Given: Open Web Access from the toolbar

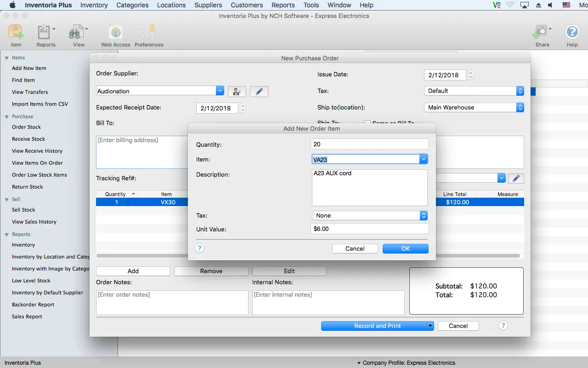Looking at the screenshot, I should click(115, 33).
